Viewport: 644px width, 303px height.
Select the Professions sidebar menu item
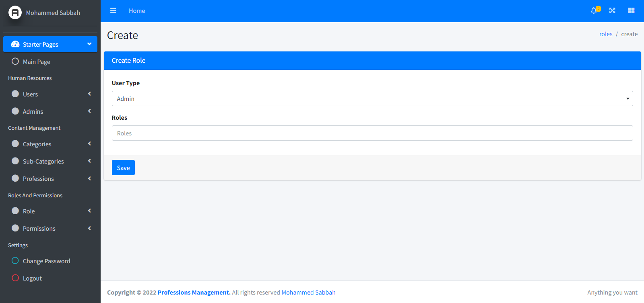[38, 178]
